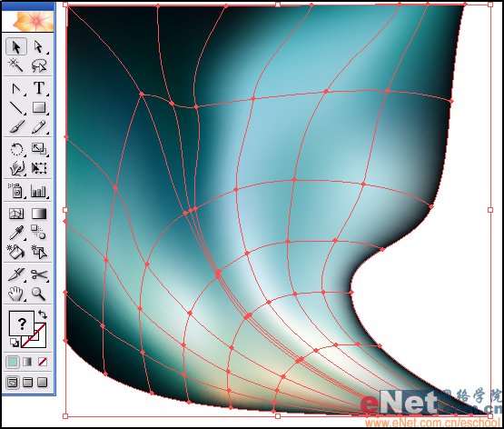Switch to standard screen mode

tap(13, 383)
